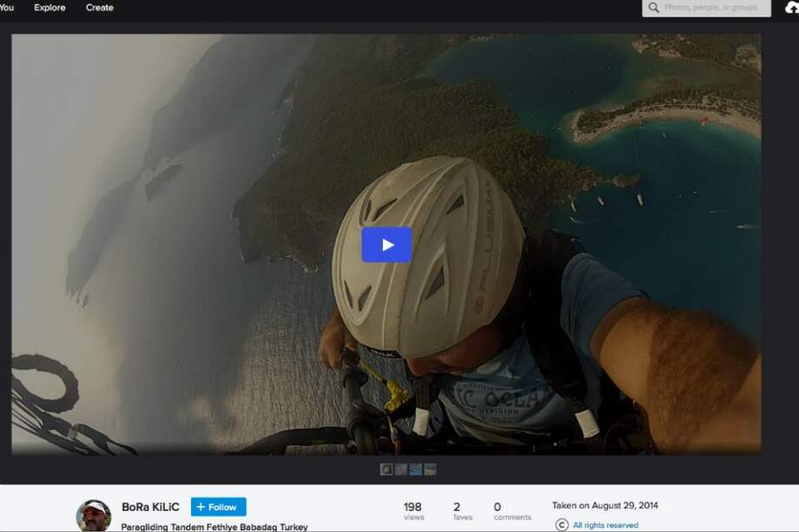Click the 0 comments count

pos(509,511)
